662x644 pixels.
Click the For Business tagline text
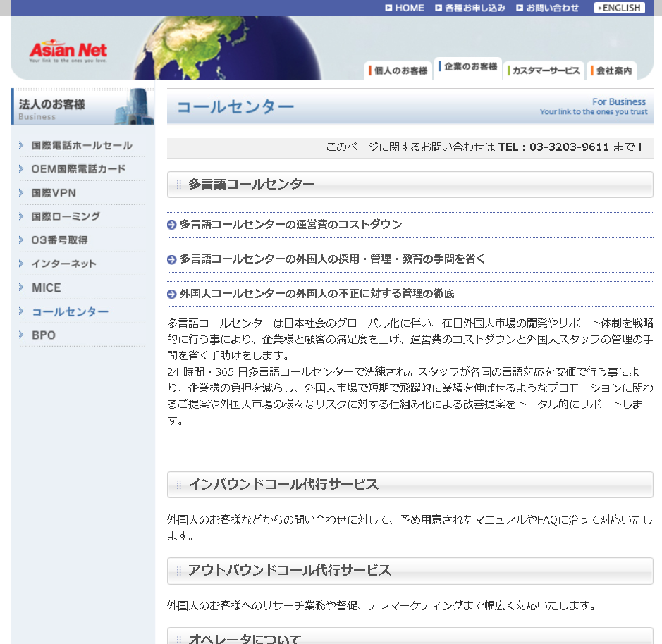618,101
